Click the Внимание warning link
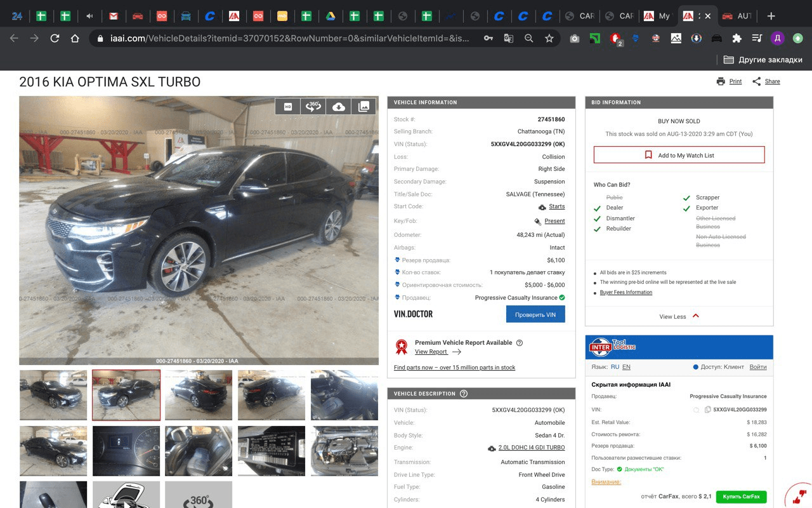This screenshot has height=508, width=812. pos(606,482)
